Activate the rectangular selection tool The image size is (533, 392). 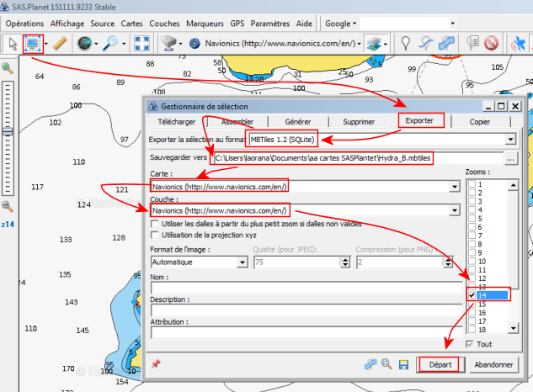(33, 44)
